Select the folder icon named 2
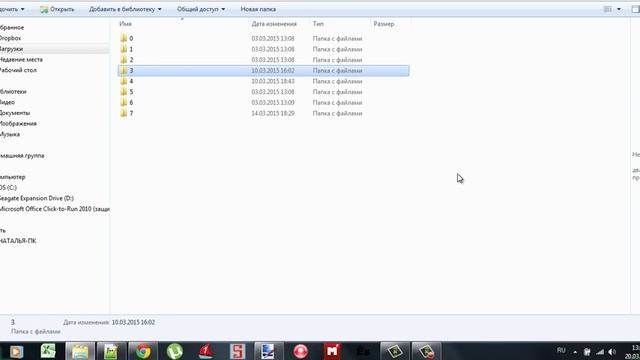Image resolution: width=640 pixels, height=360 pixels. click(x=124, y=60)
